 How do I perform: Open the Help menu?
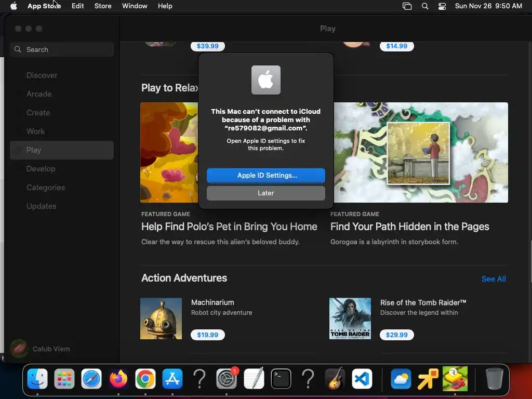point(165,6)
